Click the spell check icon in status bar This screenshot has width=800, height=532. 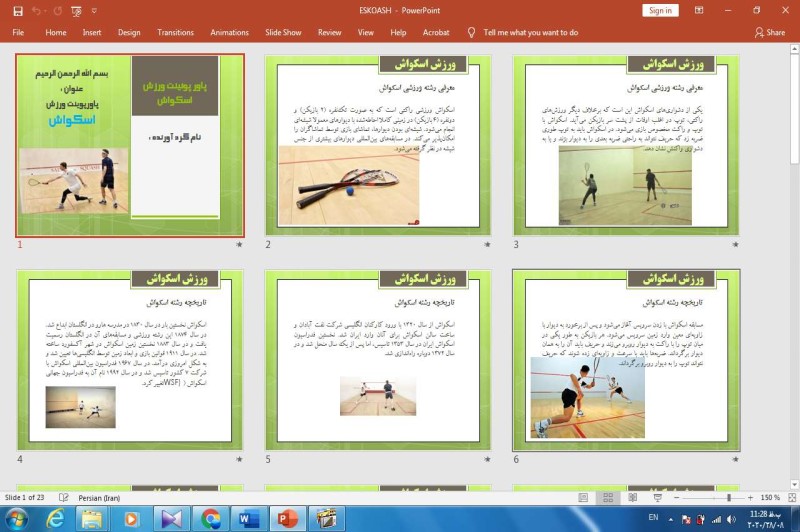pos(64,497)
